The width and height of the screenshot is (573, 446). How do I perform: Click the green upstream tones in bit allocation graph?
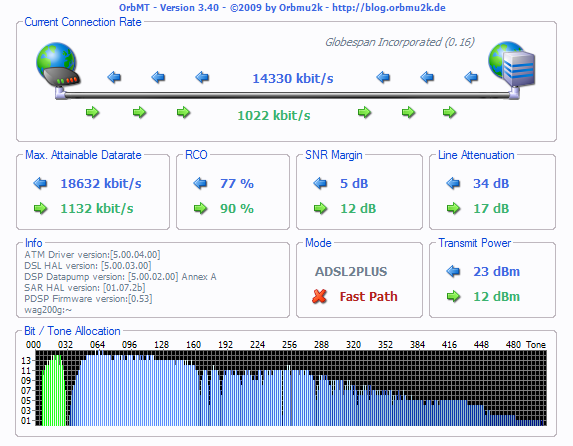click(x=54, y=391)
